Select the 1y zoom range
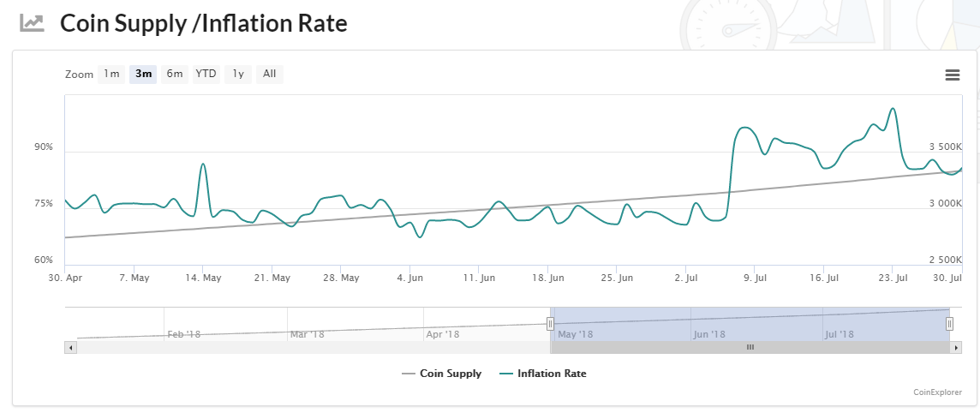The height and width of the screenshot is (413, 980). (x=238, y=75)
